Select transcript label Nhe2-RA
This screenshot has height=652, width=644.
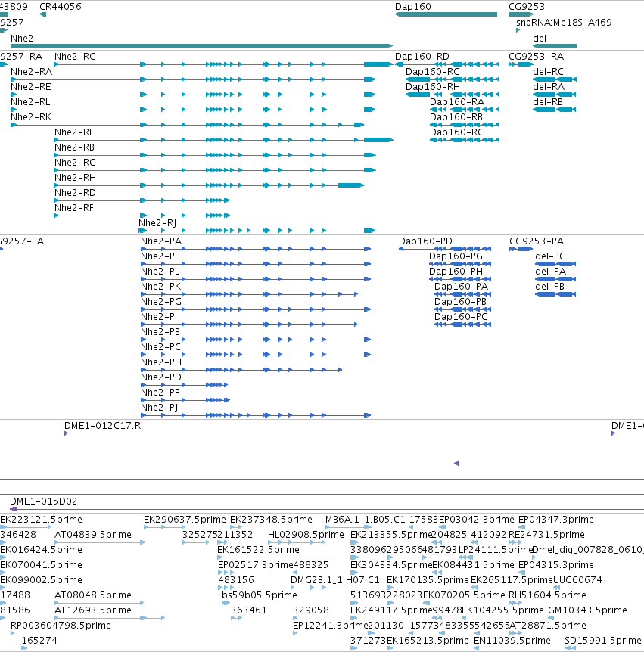tap(31, 72)
